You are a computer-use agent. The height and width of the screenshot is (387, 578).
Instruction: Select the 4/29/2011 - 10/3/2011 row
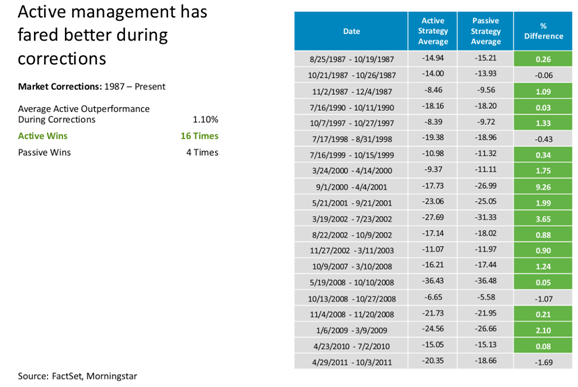[x=433, y=362]
